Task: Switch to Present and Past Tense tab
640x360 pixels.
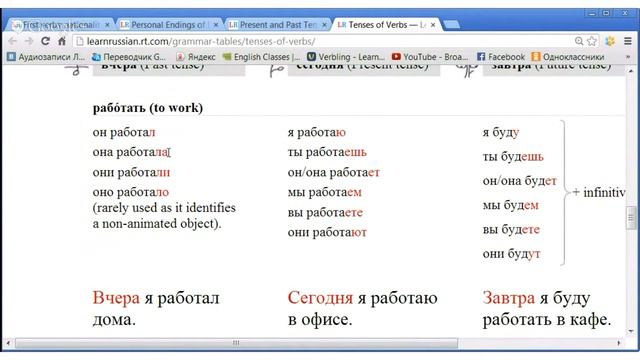Action: click(x=278, y=25)
